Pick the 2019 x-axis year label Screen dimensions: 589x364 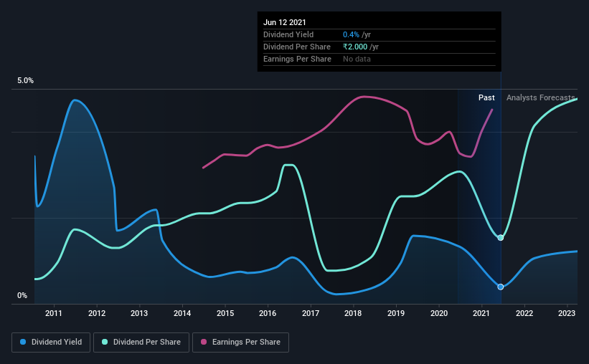396,313
